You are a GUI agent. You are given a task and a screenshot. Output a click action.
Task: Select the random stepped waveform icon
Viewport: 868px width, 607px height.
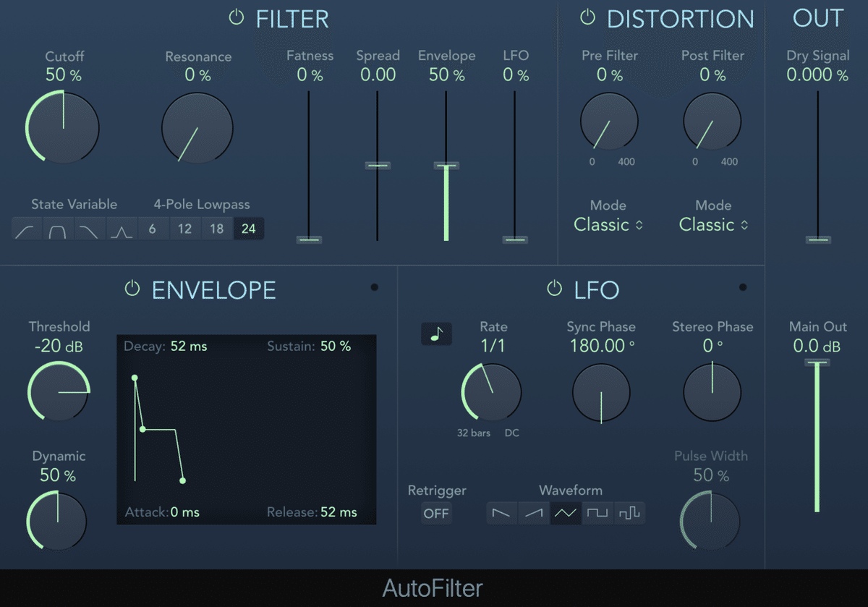click(x=630, y=513)
